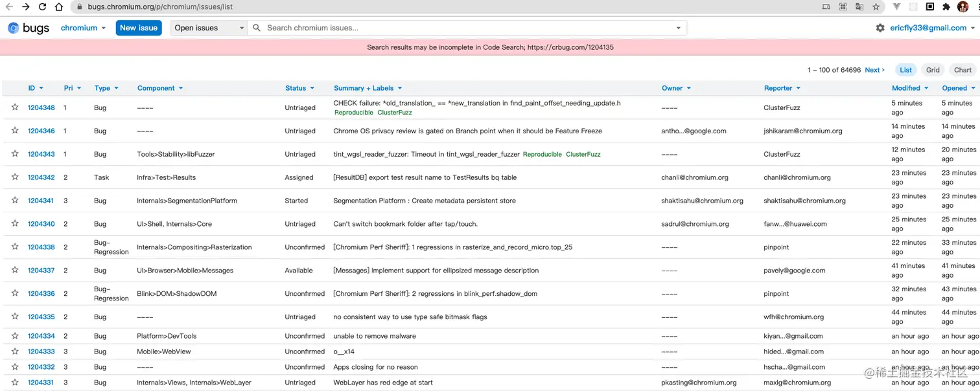Image resolution: width=980 pixels, height=391 pixels.
Task: Click the QR code icon in address bar
Action: click(x=843, y=7)
